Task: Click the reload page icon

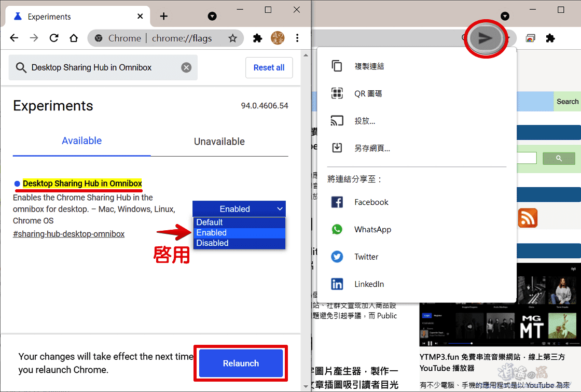Action: pyautogui.click(x=53, y=38)
